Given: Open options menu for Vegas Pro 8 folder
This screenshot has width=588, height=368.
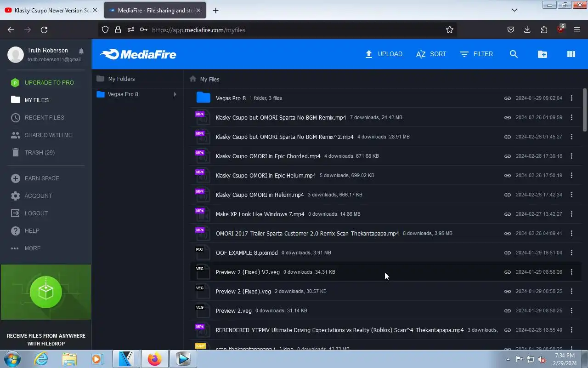Looking at the screenshot, I should [x=571, y=98].
